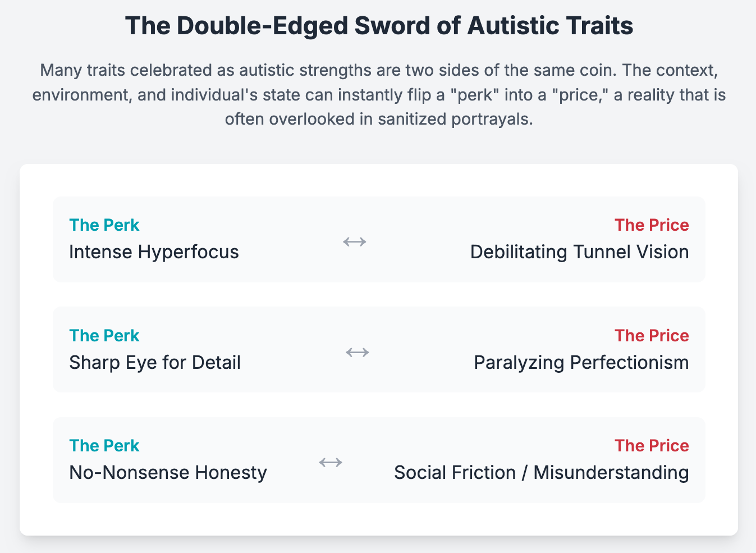
Task: Click the arrow icon beside Intense Hyperfocus
Action: tap(355, 241)
